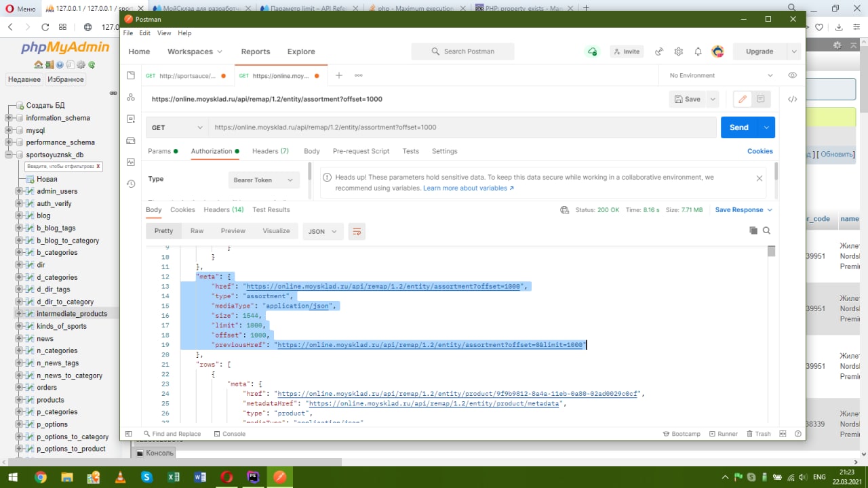This screenshot has width=868, height=488.
Task: Expand the mysql database node
Action: pos(9,130)
